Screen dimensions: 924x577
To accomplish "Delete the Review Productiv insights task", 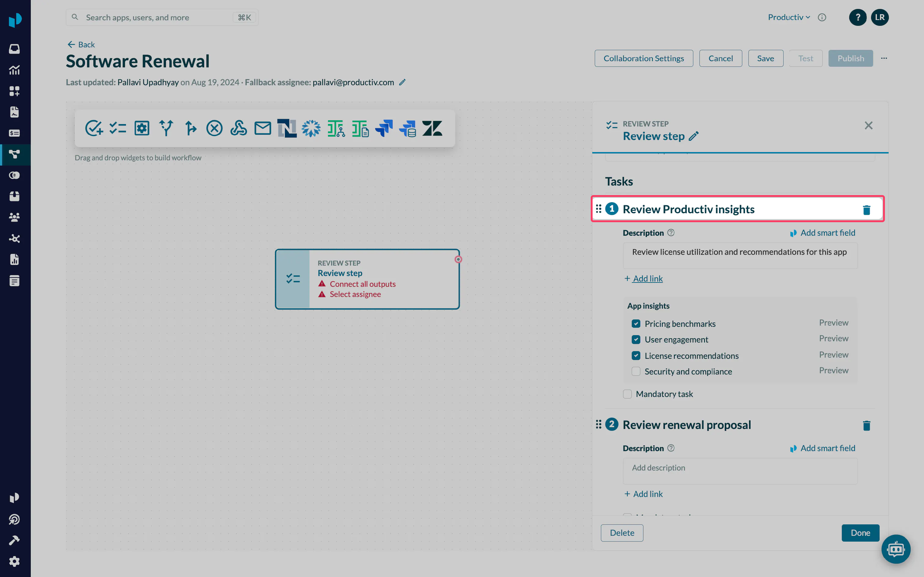I will [866, 210].
